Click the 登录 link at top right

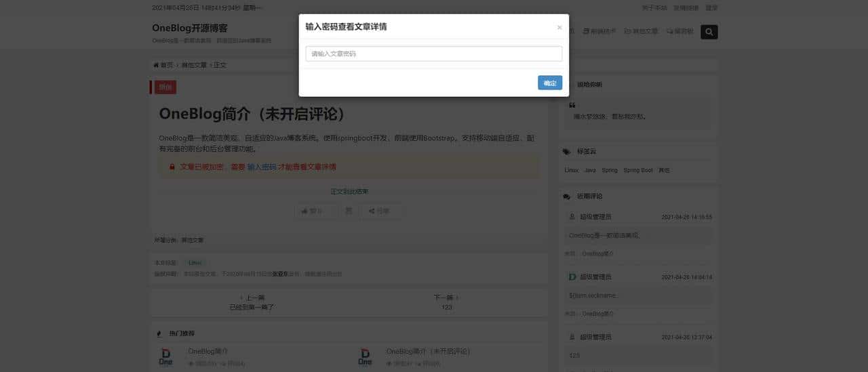click(x=711, y=8)
